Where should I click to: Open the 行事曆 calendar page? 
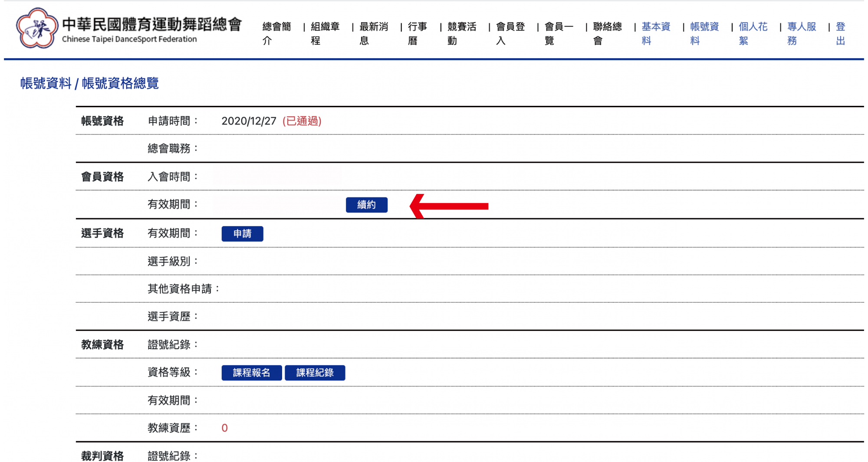click(x=417, y=33)
